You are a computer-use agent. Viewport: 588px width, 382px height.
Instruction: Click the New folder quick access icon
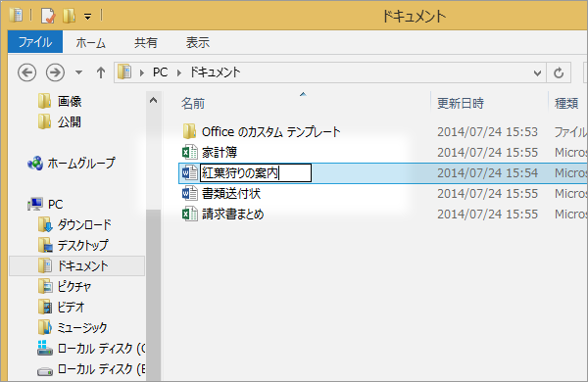[69, 16]
